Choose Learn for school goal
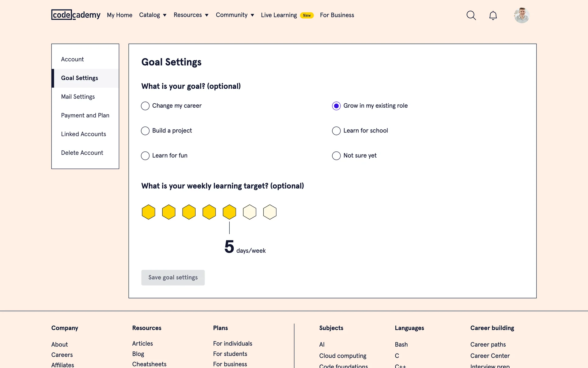 [x=336, y=131]
